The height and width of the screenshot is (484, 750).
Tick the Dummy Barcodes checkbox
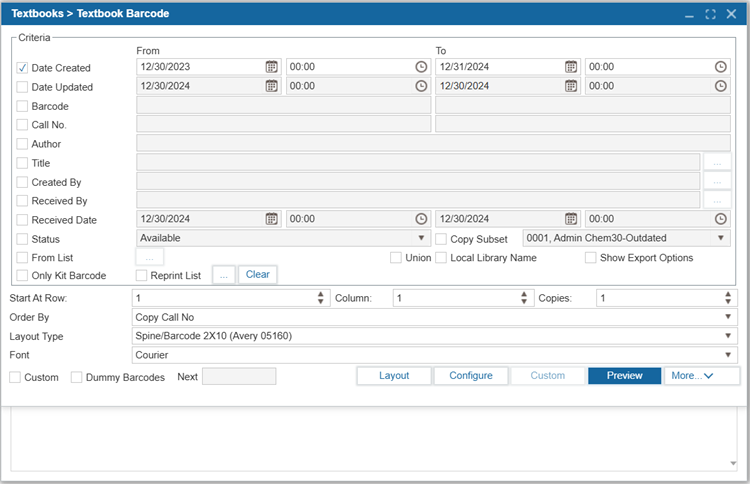coord(77,377)
